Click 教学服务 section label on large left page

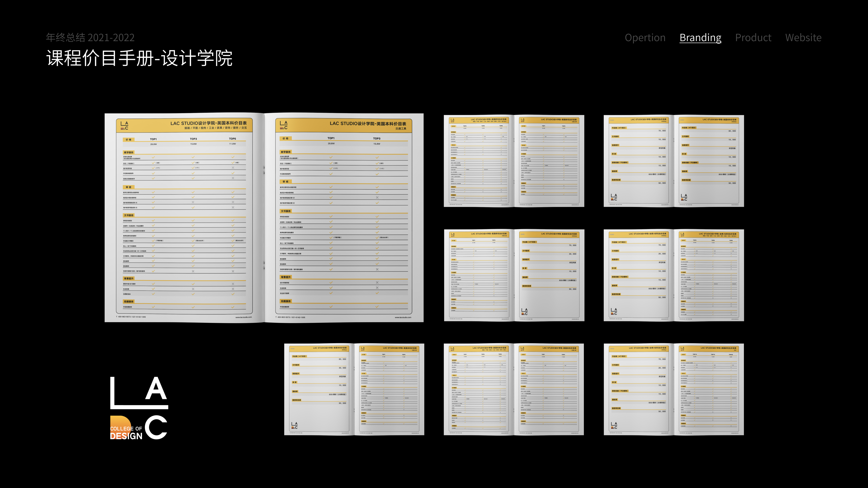pyautogui.click(x=128, y=152)
